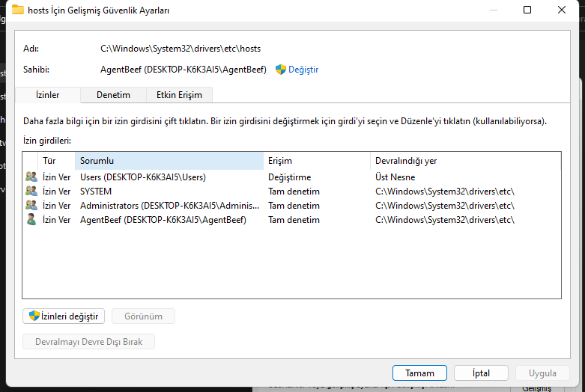Click İzin Ver in the Administrators row

tap(56, 206)
